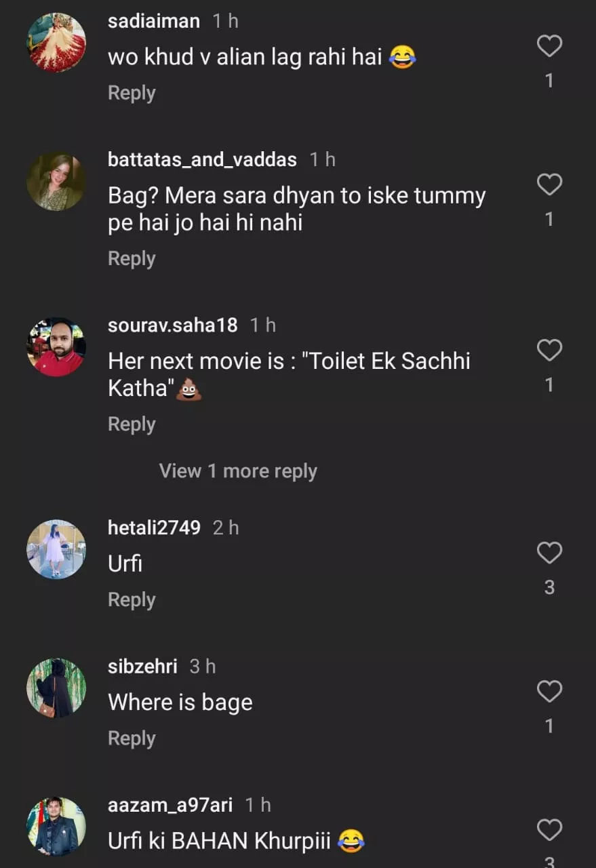Like sourav.saha18's Toilet movie comment
This screenshot has width=596, height=868.
tap(549, 350)
